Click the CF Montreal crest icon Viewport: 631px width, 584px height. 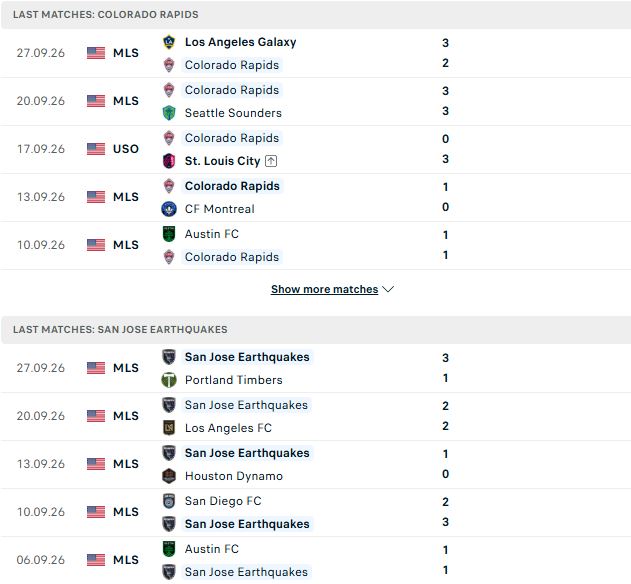coord(169,209)
